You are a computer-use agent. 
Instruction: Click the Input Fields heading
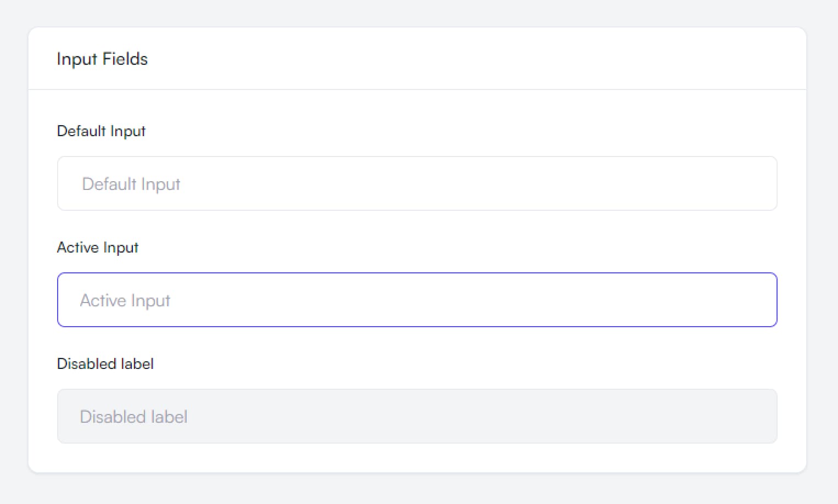tap(102, 59)
